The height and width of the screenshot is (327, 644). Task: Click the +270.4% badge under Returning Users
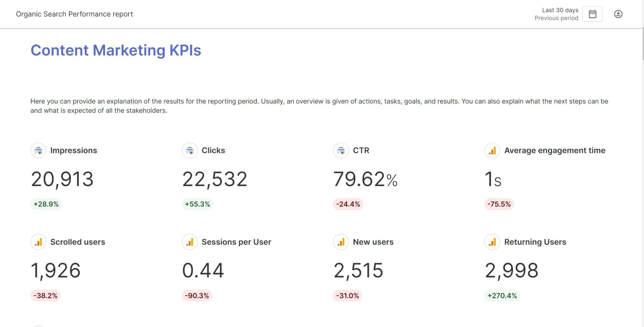pyautogui.click(x=502, y=296)
